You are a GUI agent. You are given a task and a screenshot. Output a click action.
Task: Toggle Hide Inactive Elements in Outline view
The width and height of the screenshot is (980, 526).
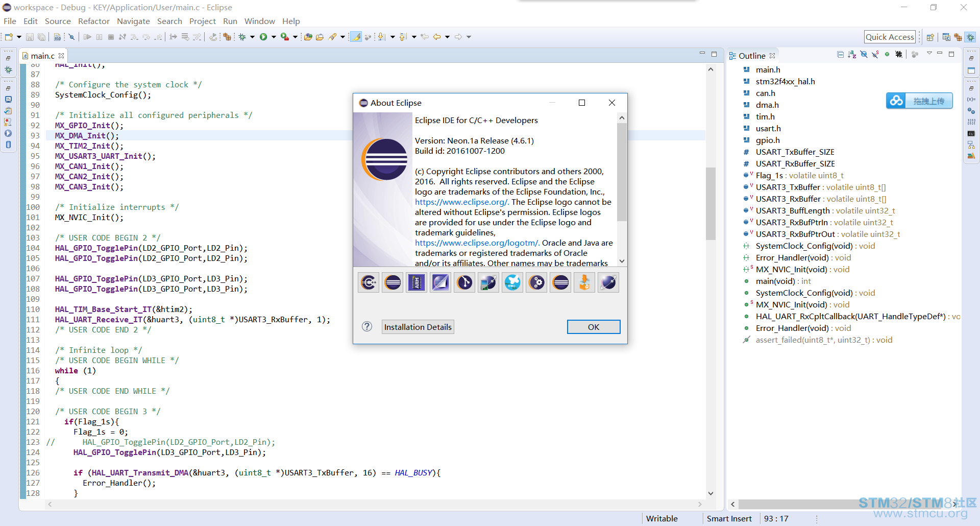899,55
